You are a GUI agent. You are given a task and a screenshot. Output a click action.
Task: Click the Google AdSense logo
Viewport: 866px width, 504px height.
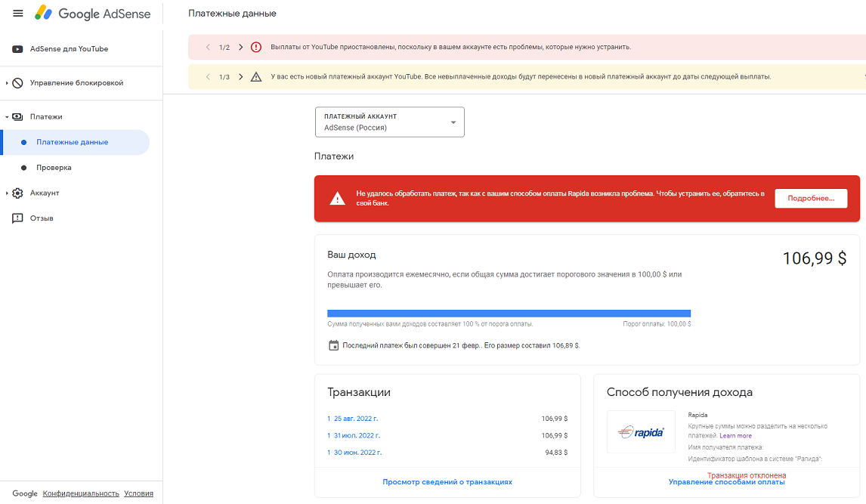92,14
